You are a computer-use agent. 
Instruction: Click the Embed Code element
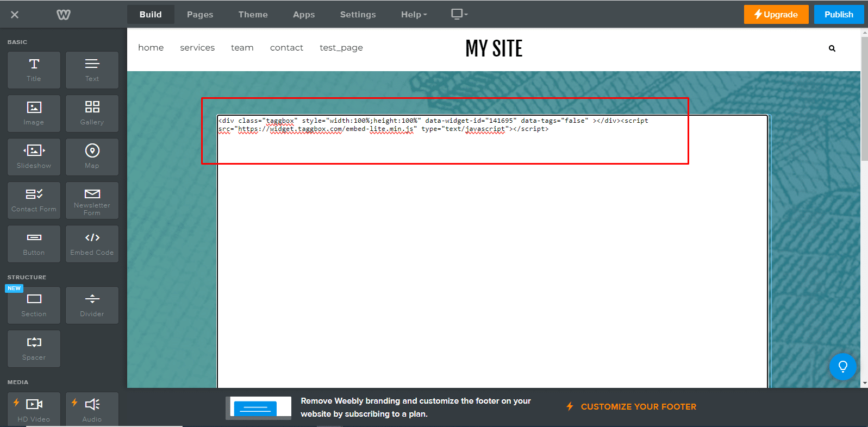click(92, 244)
